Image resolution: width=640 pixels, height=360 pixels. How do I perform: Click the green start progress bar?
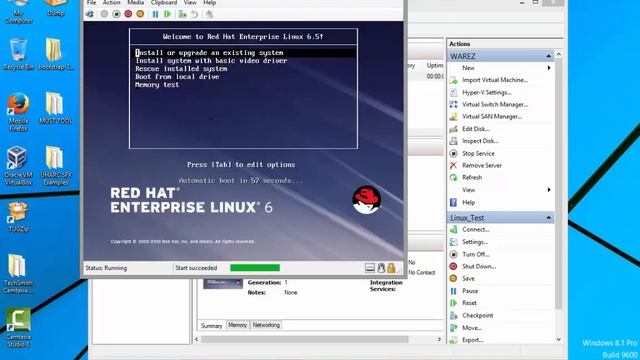tap(255, 268)
